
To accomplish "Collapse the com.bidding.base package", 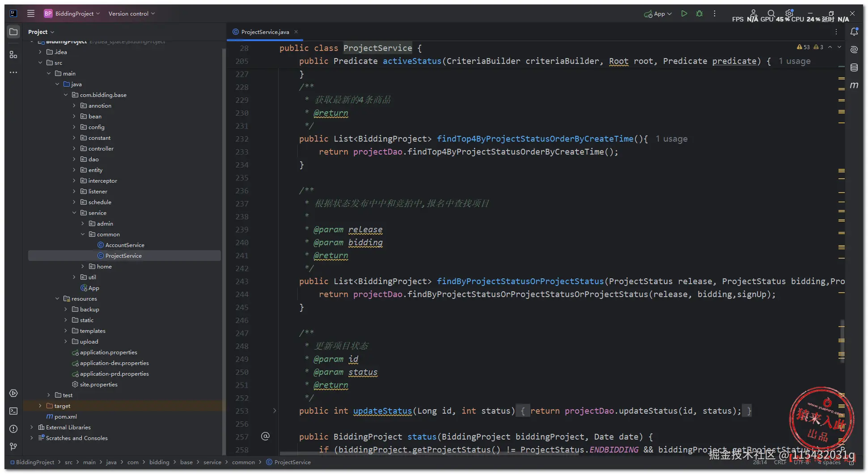I will pyautogui.click(x=66, y=95).
